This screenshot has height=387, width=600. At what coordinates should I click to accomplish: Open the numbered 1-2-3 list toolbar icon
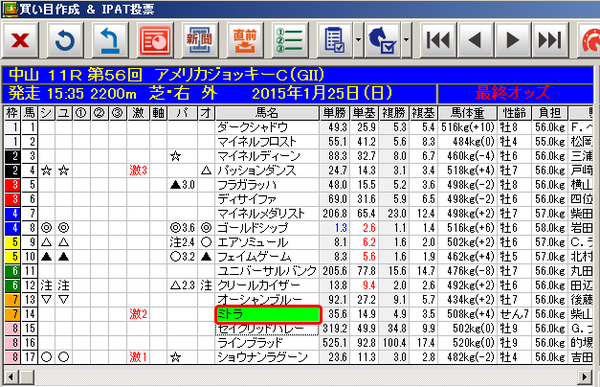click(290, 40)
